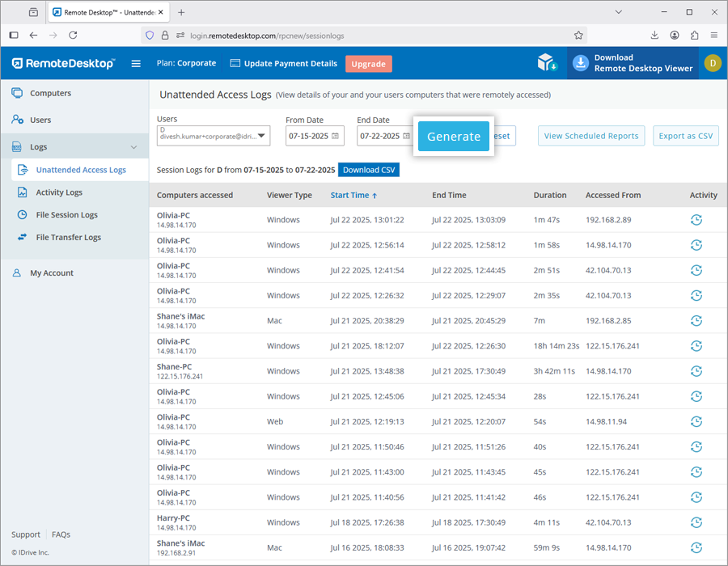Bookmark this page with star icon

tap(578, 35)
